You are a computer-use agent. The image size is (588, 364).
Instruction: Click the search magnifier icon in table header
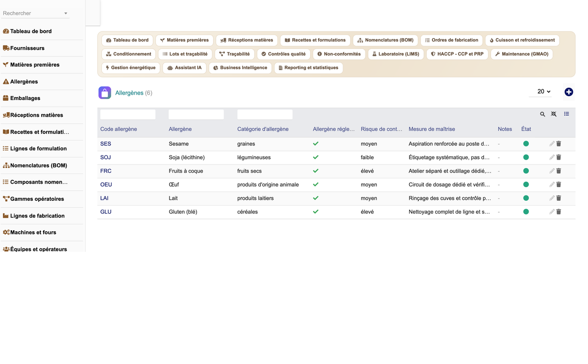click(x=542, y=114)
